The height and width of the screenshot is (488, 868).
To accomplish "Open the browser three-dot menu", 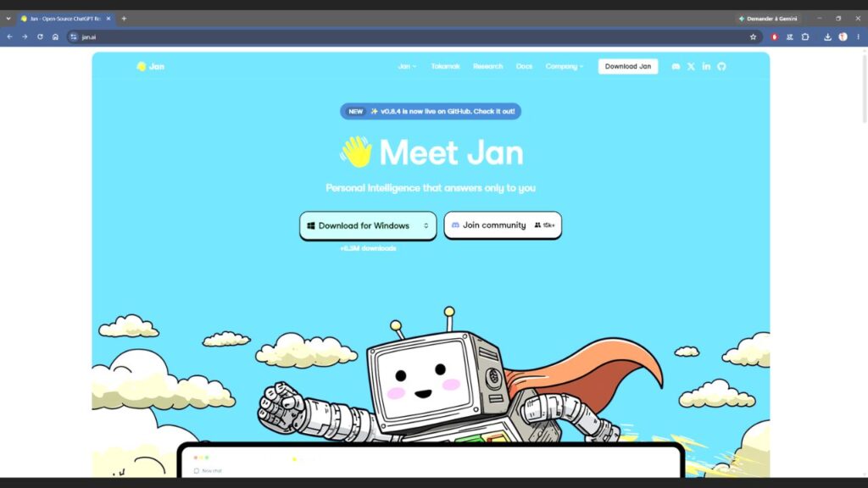I will tap(859, 37).
